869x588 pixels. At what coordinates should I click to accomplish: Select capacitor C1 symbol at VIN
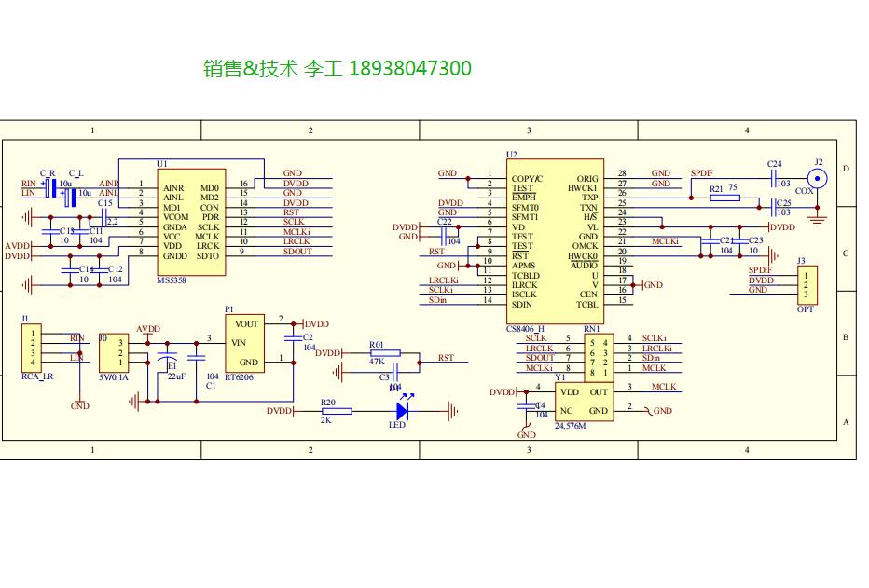(196, 357)
